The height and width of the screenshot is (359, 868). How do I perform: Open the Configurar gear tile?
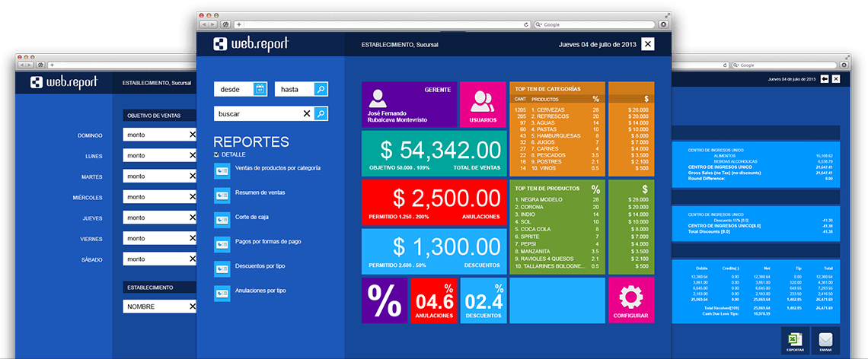click(x=631, y=300)
